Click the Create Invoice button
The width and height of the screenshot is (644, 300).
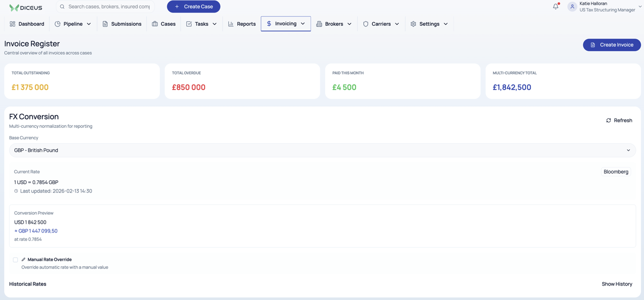click(x=612, y=45)
